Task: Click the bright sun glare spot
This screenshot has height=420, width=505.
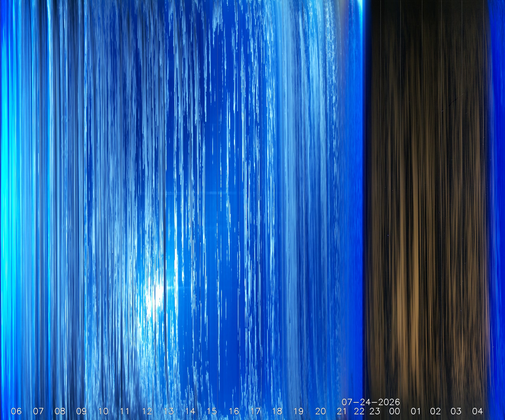Action: tap(158, 293)
